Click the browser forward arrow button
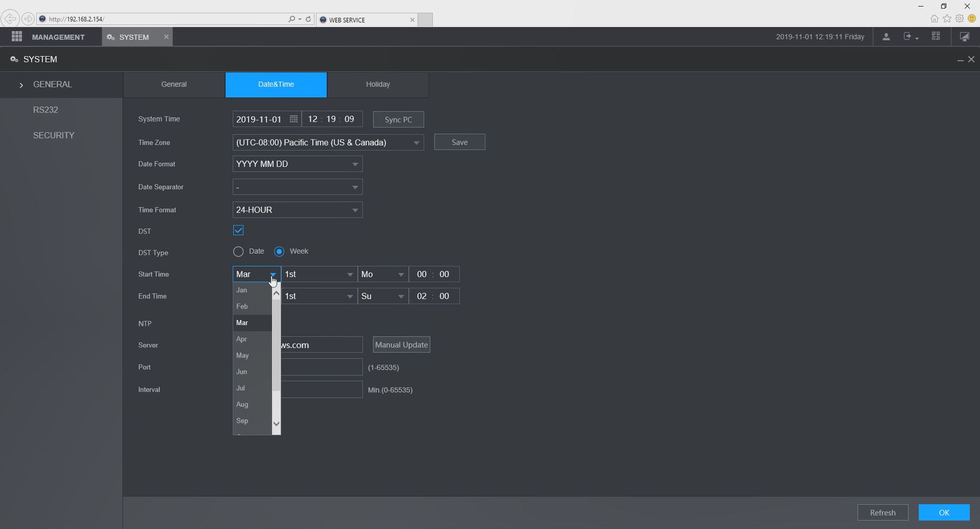 (x=28, y=19)
